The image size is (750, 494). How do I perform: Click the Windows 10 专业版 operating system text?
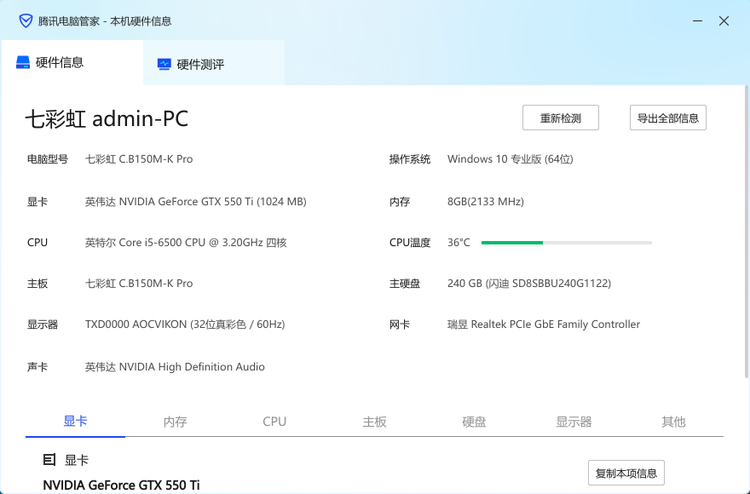(510, 159)
